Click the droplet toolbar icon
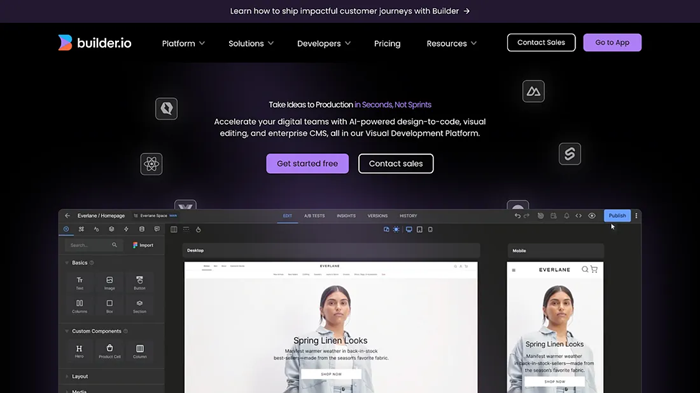Viewport: 700px width, 393px height. coord(198,230)
